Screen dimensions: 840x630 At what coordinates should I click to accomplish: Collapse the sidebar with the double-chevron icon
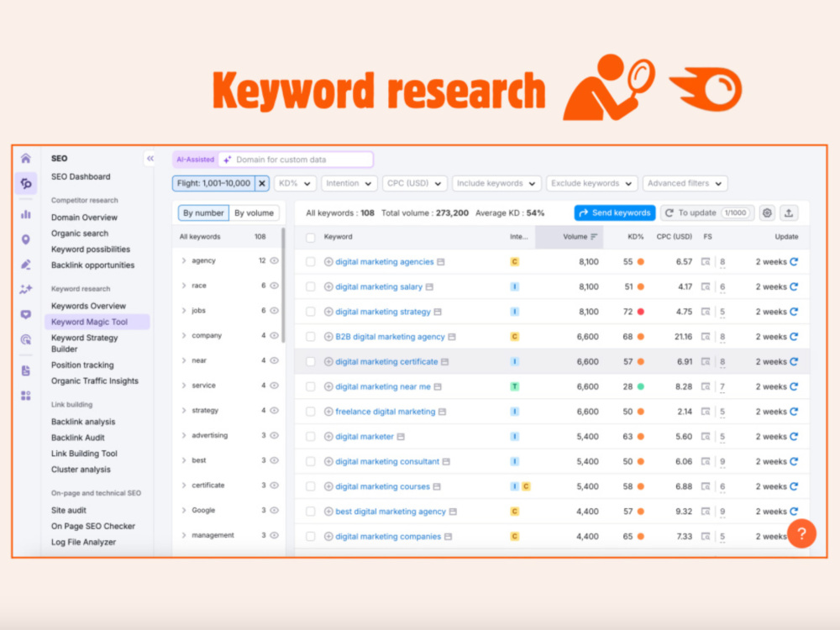tap(150, 159)
